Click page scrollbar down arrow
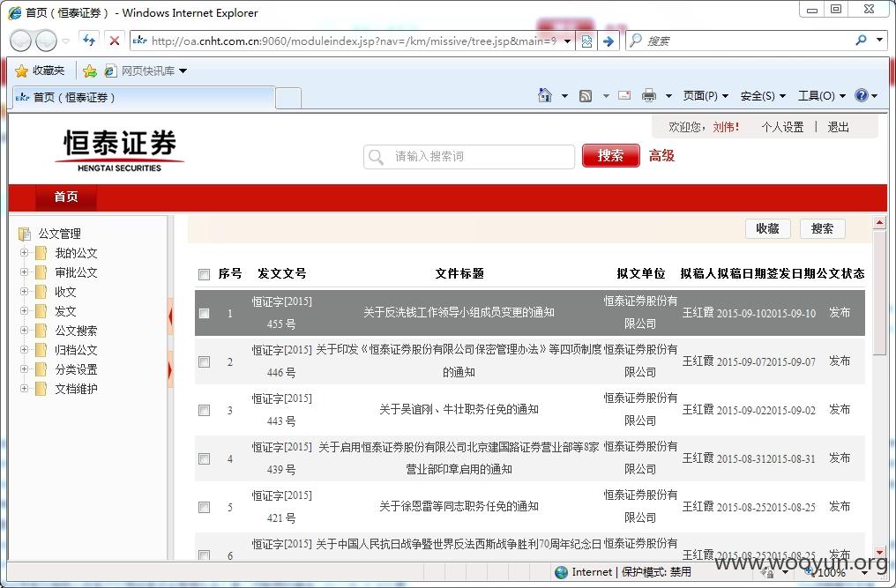 pyautogui.click(x=879, y=553)
